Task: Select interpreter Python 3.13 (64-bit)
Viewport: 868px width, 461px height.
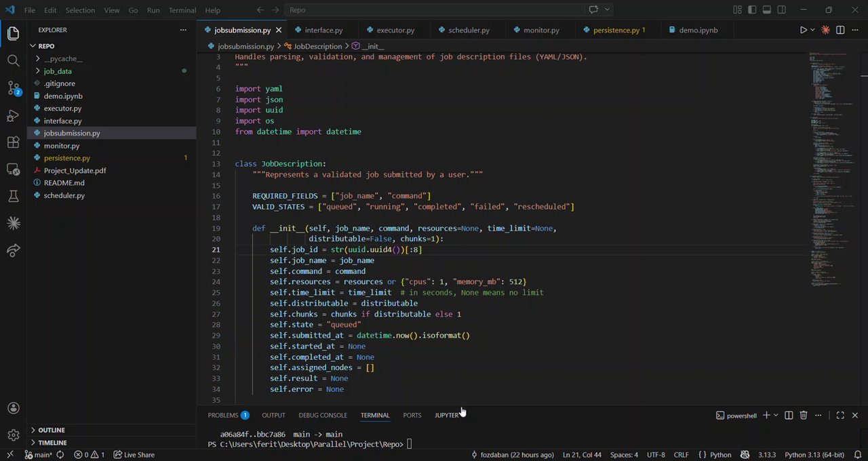Action: tap(814, 455)
